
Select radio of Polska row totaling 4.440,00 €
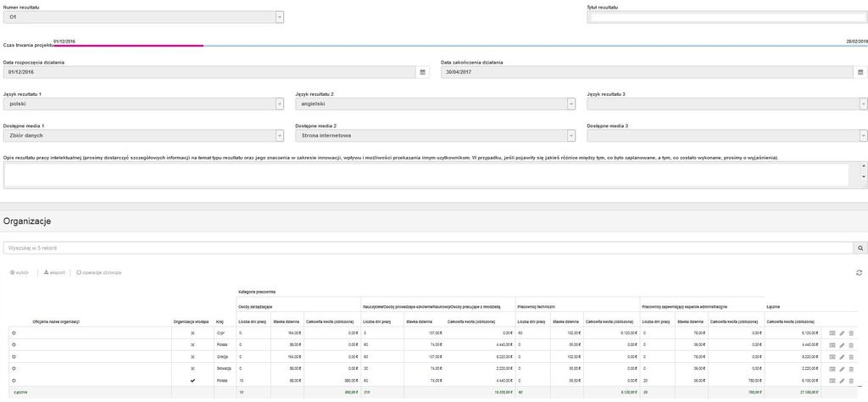14,345
